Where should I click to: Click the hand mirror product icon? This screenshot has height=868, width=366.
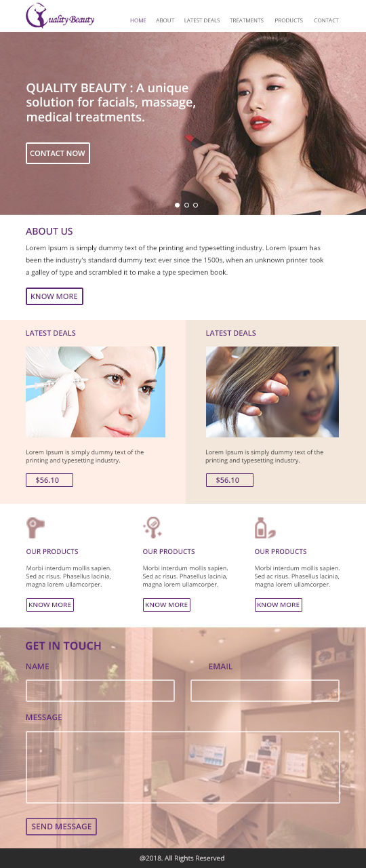click(x=152, y=527)
